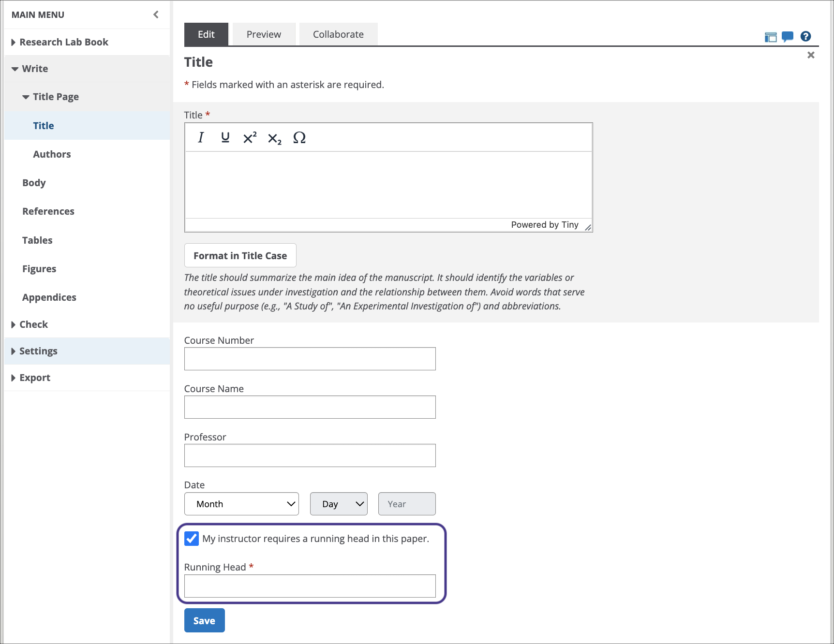This screenshot has height=644, width=834.
Task: Click the layout panel icon
Action: pyautogui.click(x=770, y=37)
